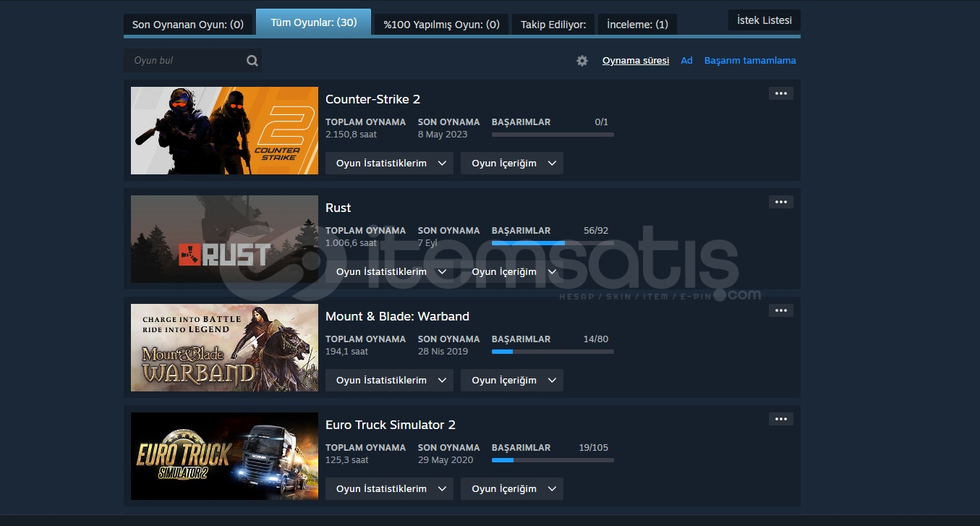The width and height of the screenshot is (980, 526).
Task: Click Mount & Blade: Warband achievements progress bar
Action: (553, 352)
